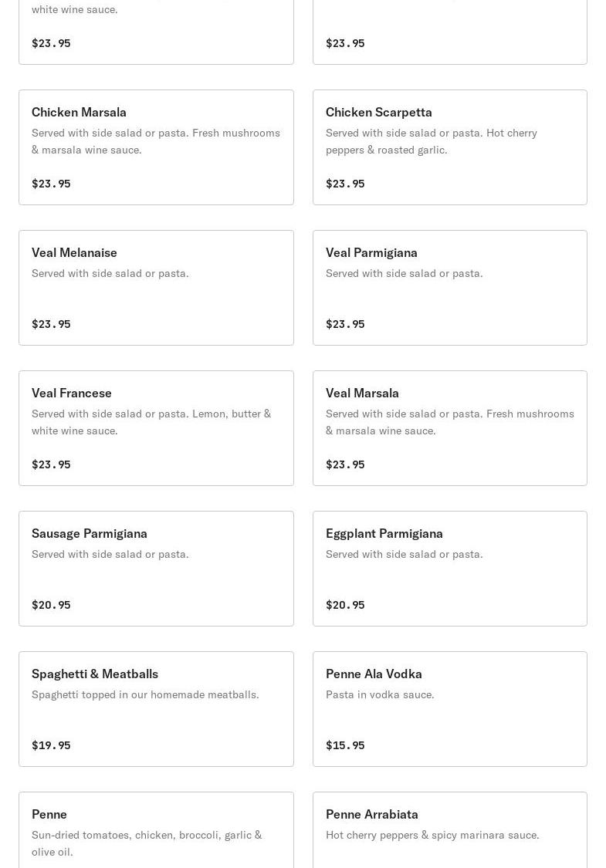Add Veal Melanaise to the order
606x868 pixels.
(156, 288)
